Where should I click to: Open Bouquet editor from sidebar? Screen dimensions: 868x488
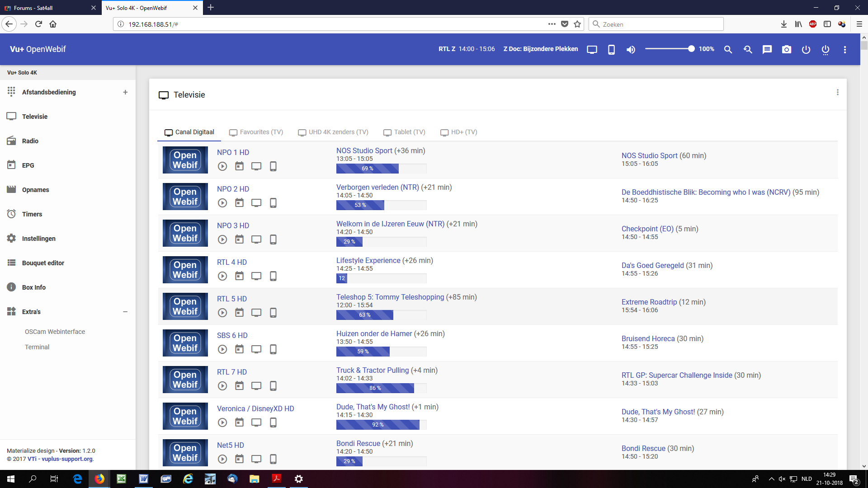click(43, 263)
